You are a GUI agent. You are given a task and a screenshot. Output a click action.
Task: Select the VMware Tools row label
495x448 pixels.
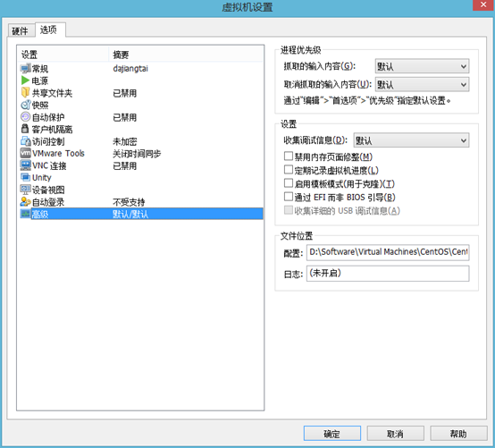click(58, 154)
